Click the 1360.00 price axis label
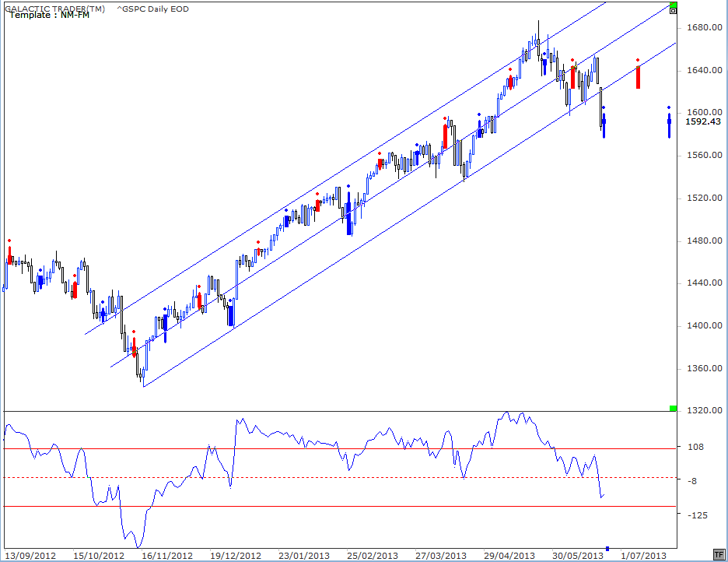The height and width of the screenshot is (562, 728). pos(705,368)
